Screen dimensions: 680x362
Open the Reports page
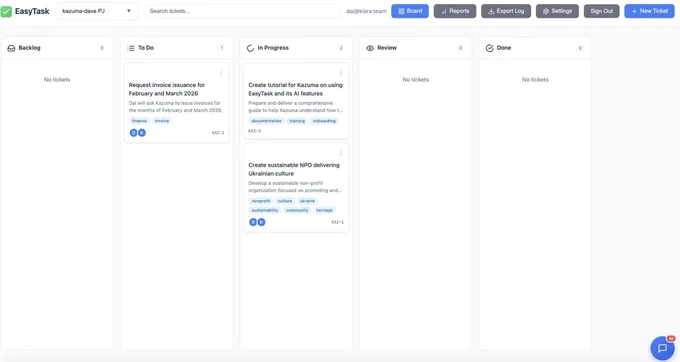(455, 11)
